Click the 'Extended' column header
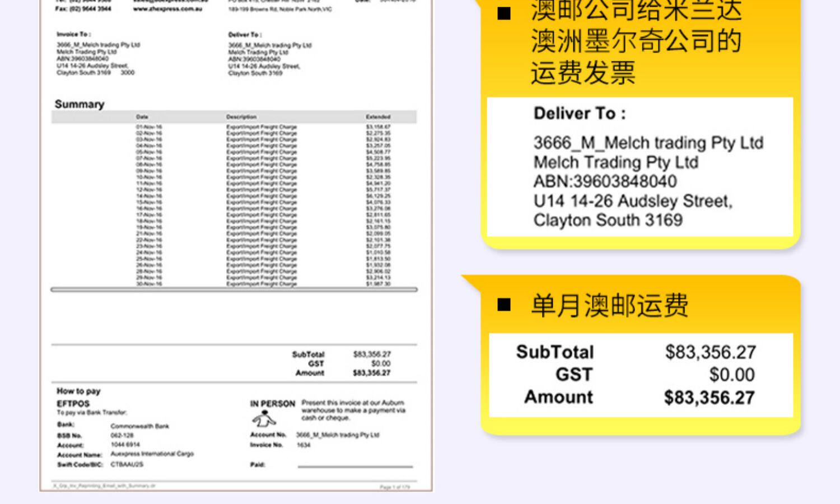The height and width of the screenshot is (504, 840). pos(378,117)
